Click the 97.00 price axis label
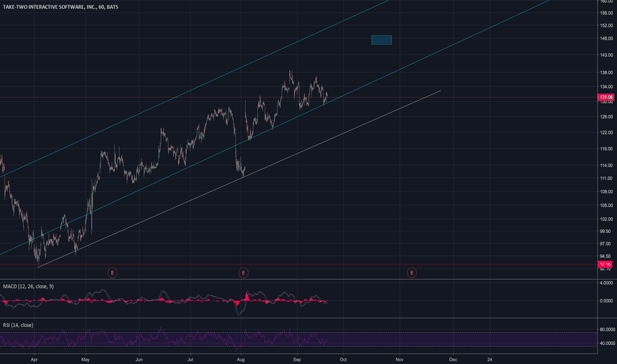The image size is (617, 364). [605, 244]
